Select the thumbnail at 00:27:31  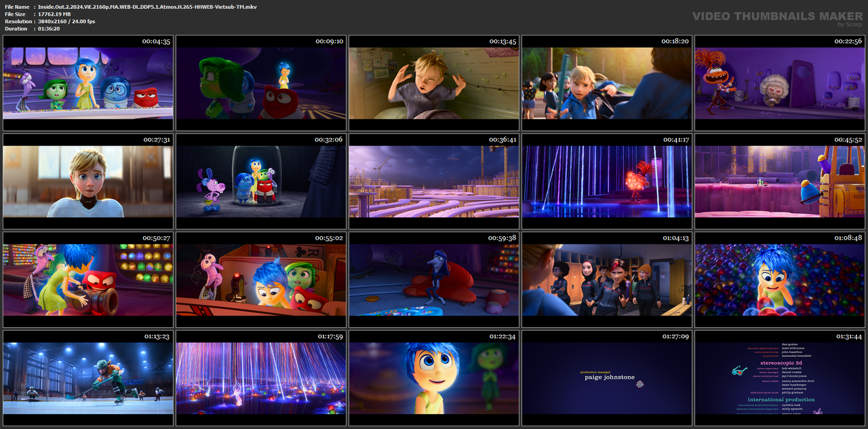click(x=88, y=181)
